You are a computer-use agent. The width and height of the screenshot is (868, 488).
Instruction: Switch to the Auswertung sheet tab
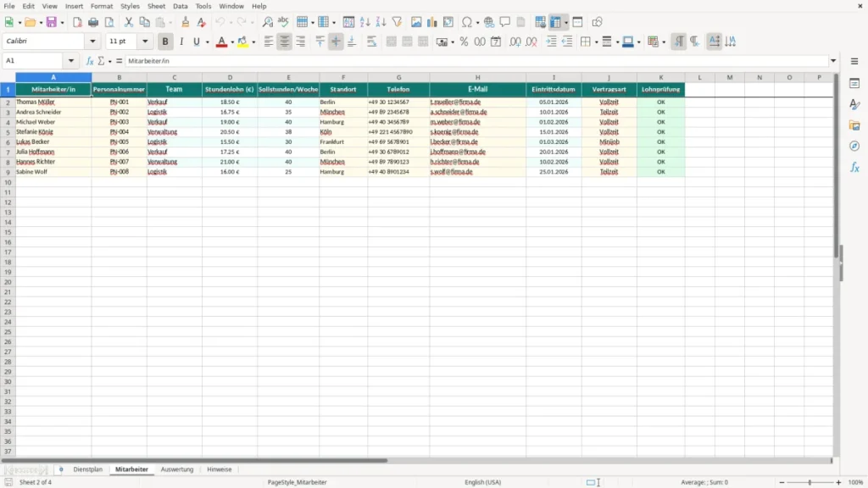click(177, 469)
